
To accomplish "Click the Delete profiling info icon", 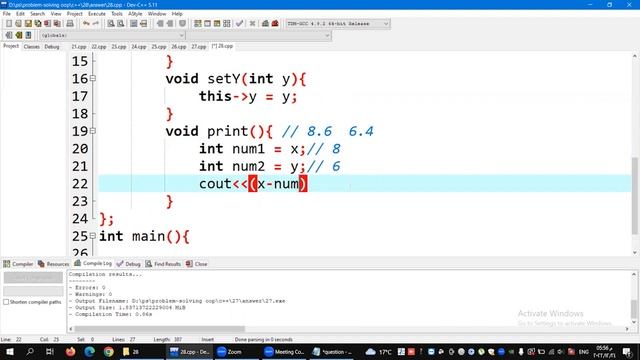I will pos(275,24).
